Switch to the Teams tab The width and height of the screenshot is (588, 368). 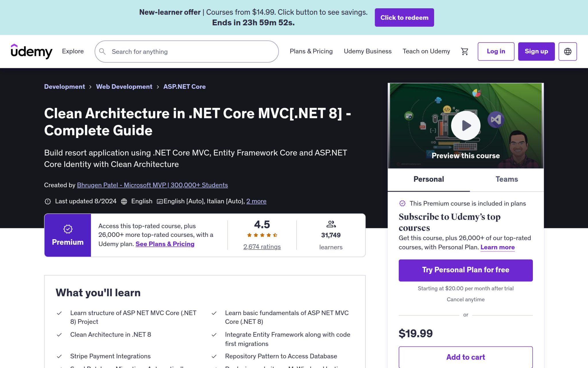coord(506,179)
